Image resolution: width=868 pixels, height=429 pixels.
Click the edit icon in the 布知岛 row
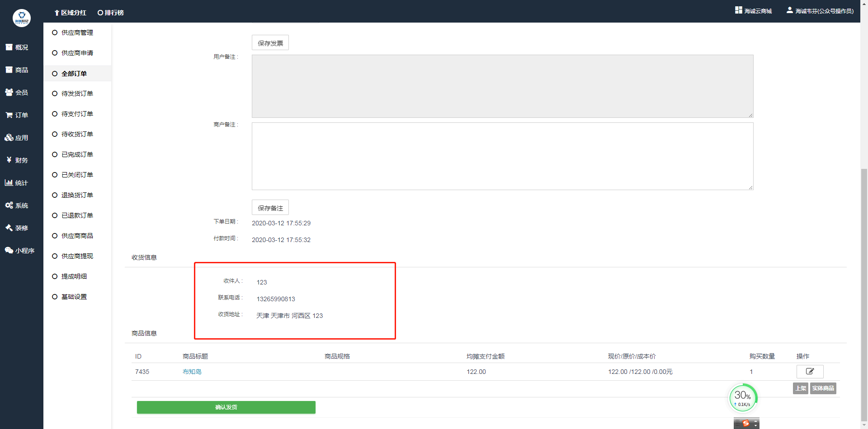810,372
